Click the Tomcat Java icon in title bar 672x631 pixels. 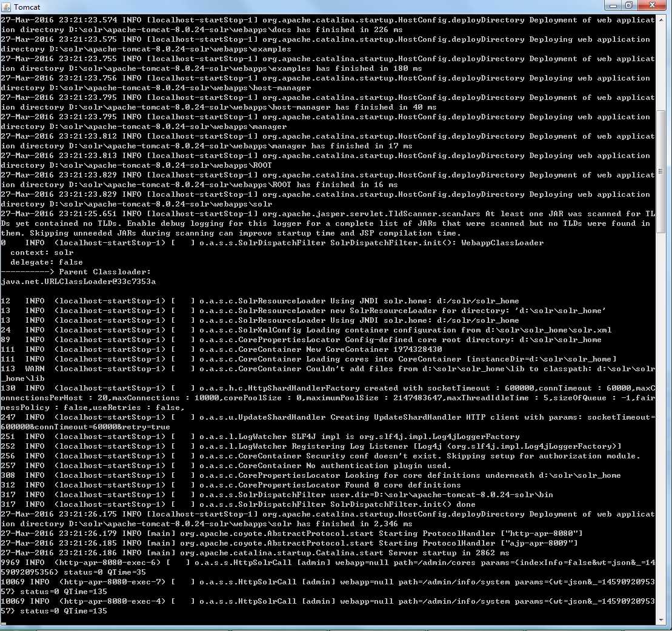click(x=7, y=7)
